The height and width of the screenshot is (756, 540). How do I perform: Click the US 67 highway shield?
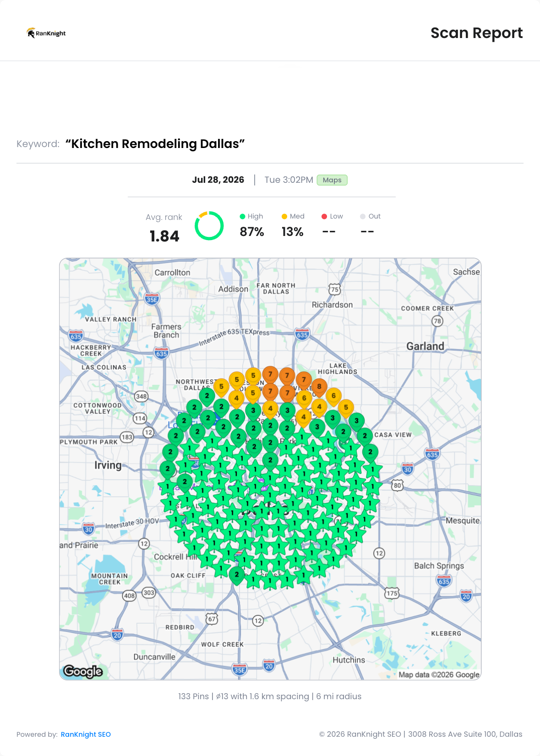tap(212, 619)
